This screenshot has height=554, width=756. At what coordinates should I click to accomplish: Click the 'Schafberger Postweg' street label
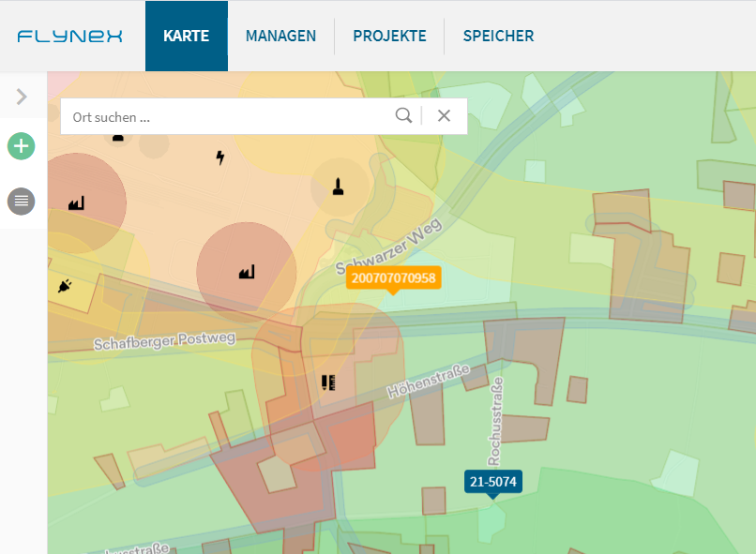point(164,340)
